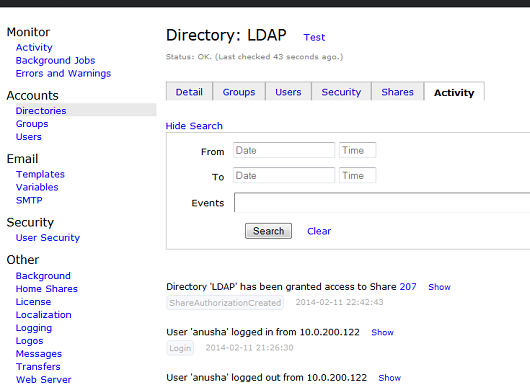
Task: Open Web Server page
Action: pos(44,380)
